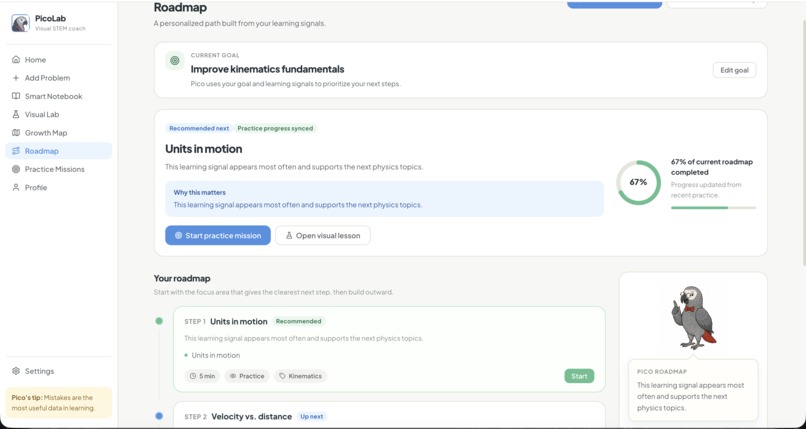Click the Home house icon
This screenshot has height=429, width=806.
pyautogui.click(x=16, y=60)
